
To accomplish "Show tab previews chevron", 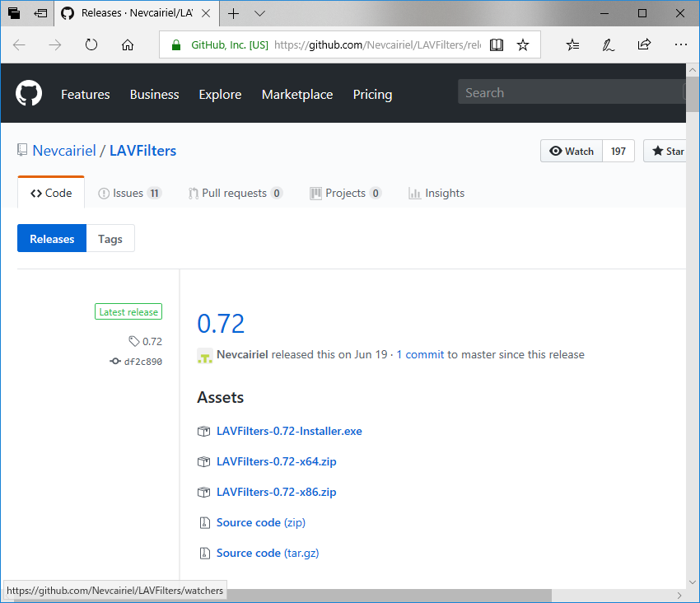I will [x=259, y=13].
